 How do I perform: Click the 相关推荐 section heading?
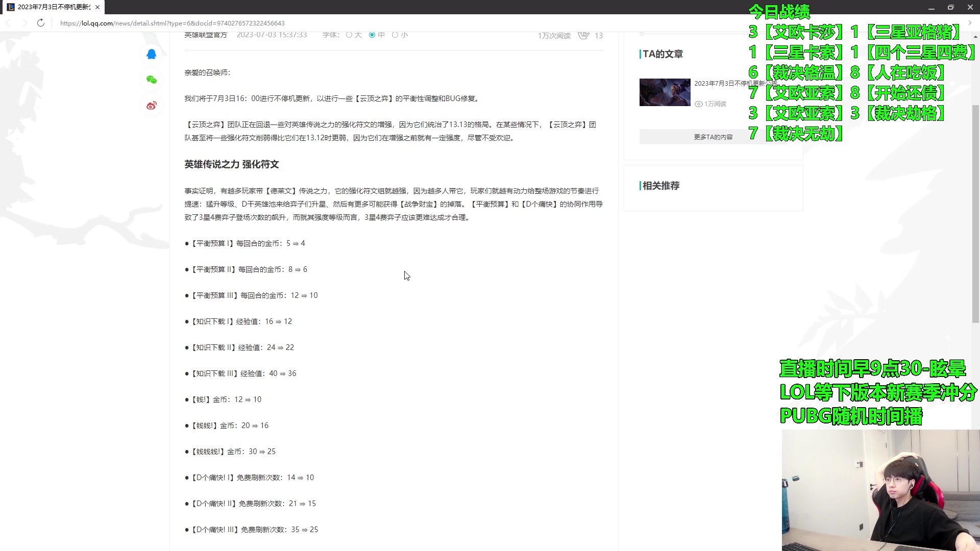pos(661,186)
